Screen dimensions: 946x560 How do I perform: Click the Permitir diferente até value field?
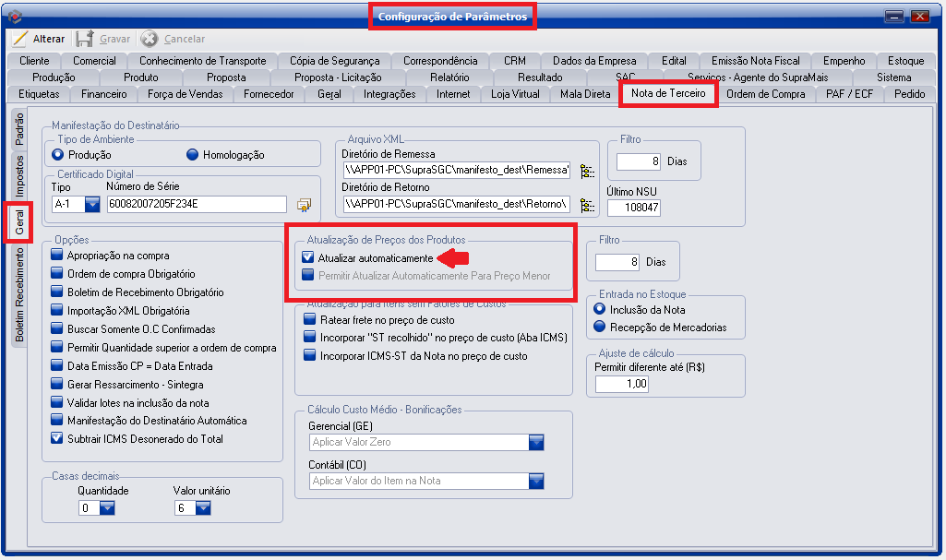coord(622,384)
